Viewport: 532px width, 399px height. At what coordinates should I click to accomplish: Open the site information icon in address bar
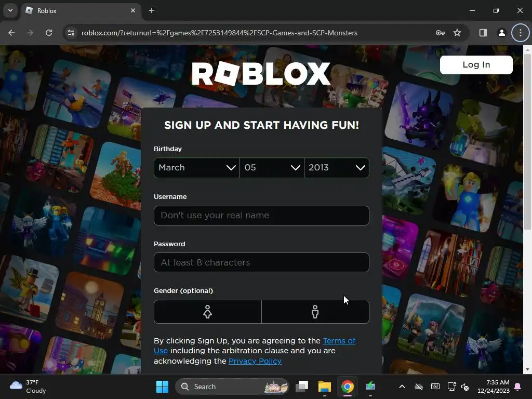tap(71, 33)
